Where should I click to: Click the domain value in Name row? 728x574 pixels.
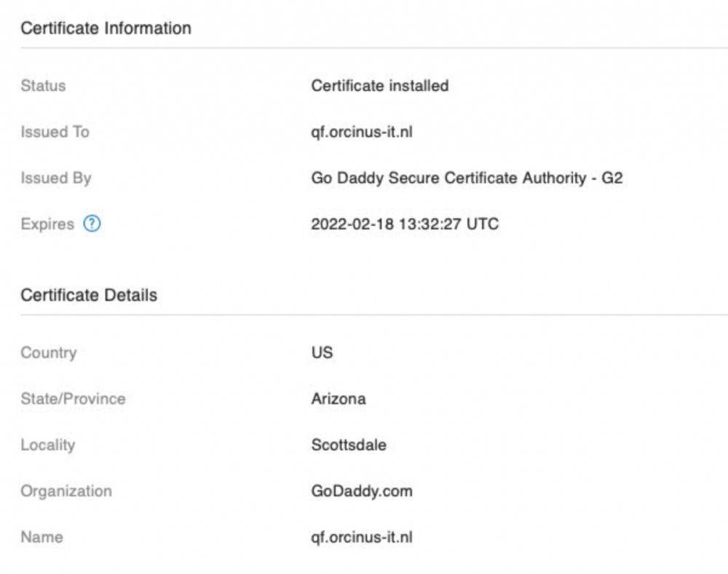(x=362, y=538)
